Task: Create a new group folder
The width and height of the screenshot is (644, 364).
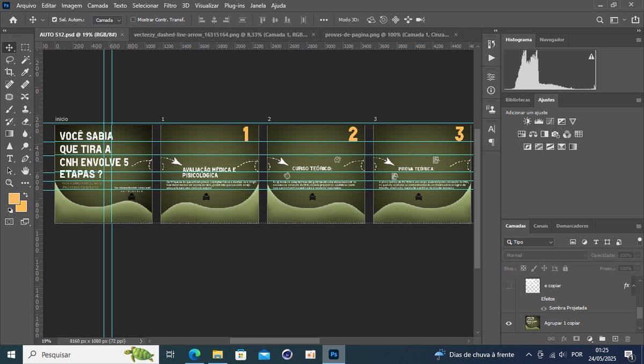Action: coord(602,339)
